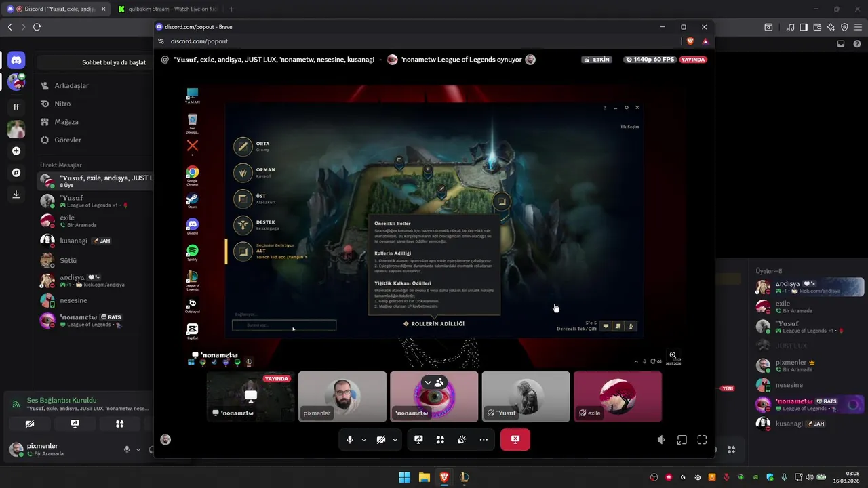This screenshot has height=488, width=868.
Task: Open activities in the left voice panel
Action: tap(119, 424)
